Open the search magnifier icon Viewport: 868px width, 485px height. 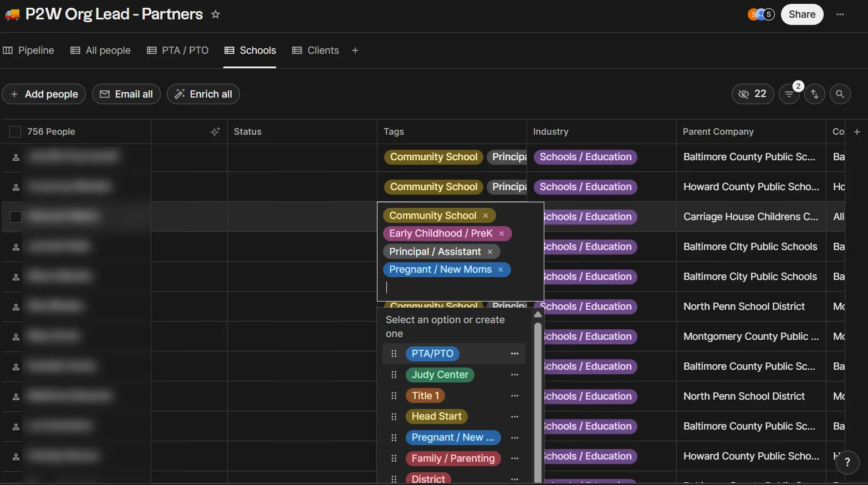click(840, 94)
